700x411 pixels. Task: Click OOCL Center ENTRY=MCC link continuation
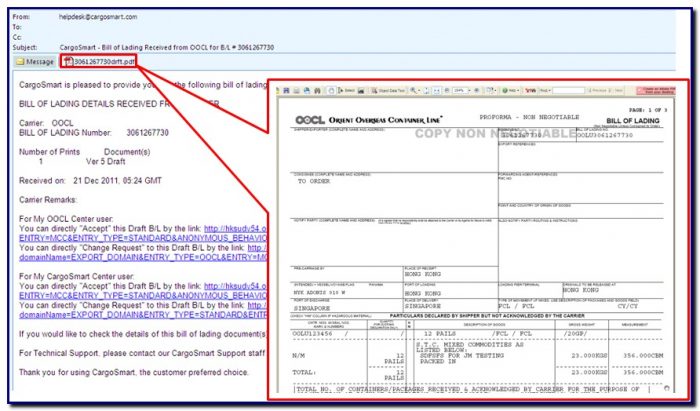pyautogui.click(x=143, y=238)
